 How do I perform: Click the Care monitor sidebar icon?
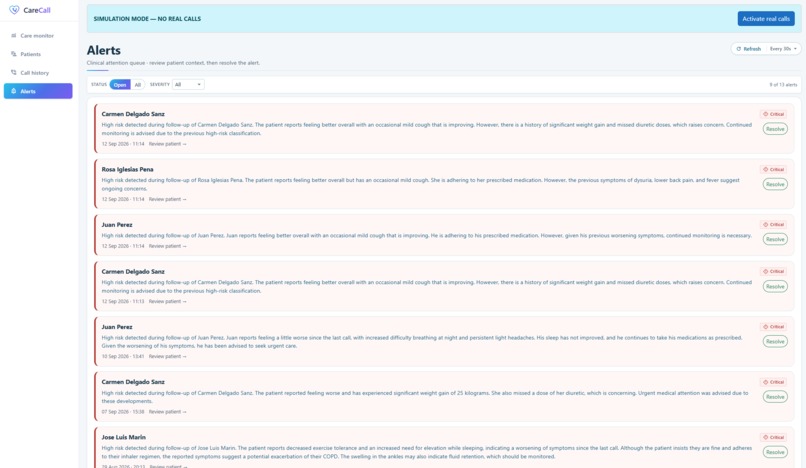(x=13, y=35)
